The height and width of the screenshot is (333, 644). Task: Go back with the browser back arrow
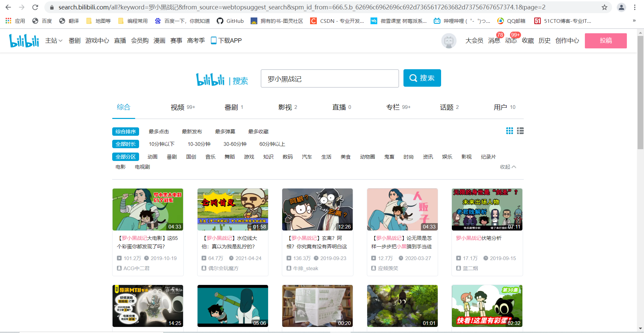pos(8,7)
